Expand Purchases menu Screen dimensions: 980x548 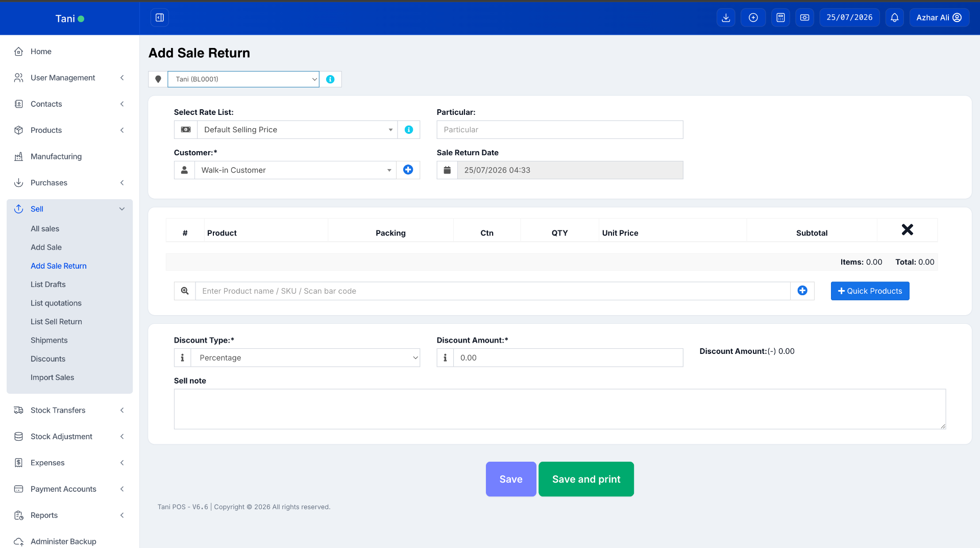[x=69, y=183]
